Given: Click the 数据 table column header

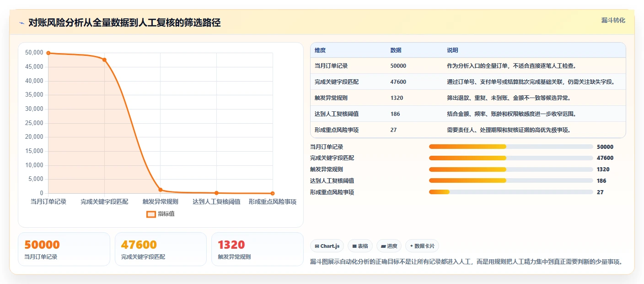Looking at the screenshot, I should click(396, 50).
